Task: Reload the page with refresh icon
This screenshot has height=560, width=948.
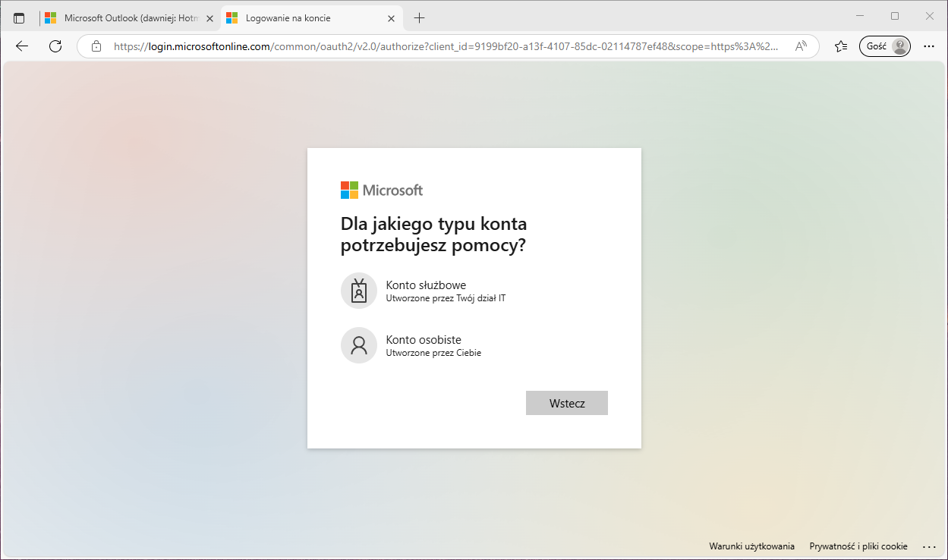Action: [x=55, y=46]
